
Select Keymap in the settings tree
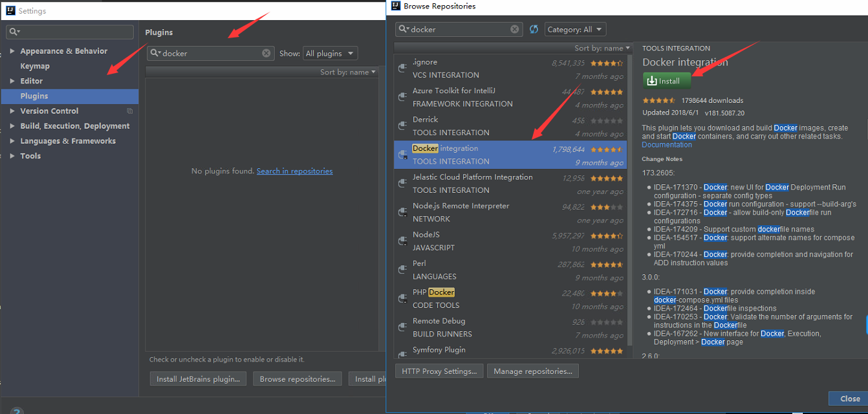(35, 66)
